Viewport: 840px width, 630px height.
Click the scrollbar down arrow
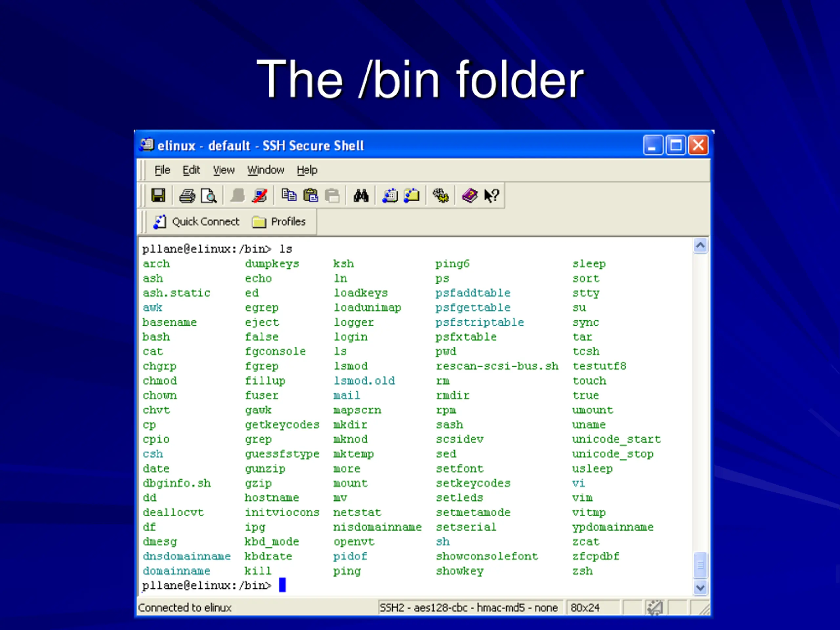pyautogui.click(x=701, y=588)
